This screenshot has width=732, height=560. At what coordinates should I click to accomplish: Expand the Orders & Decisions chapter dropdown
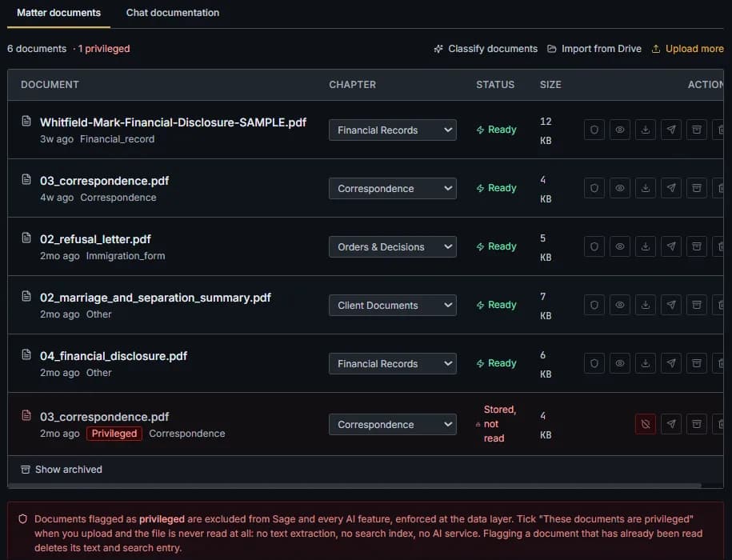coord(393,246)
